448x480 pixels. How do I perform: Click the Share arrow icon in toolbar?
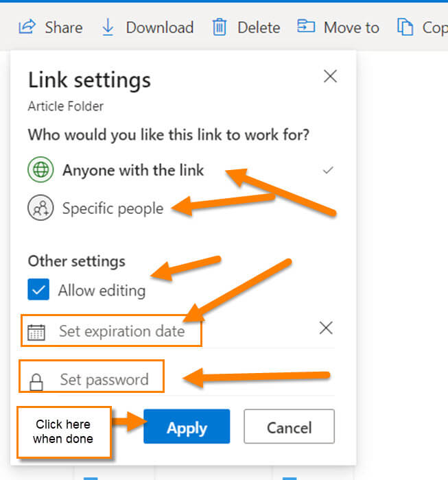tap(27, 27)
